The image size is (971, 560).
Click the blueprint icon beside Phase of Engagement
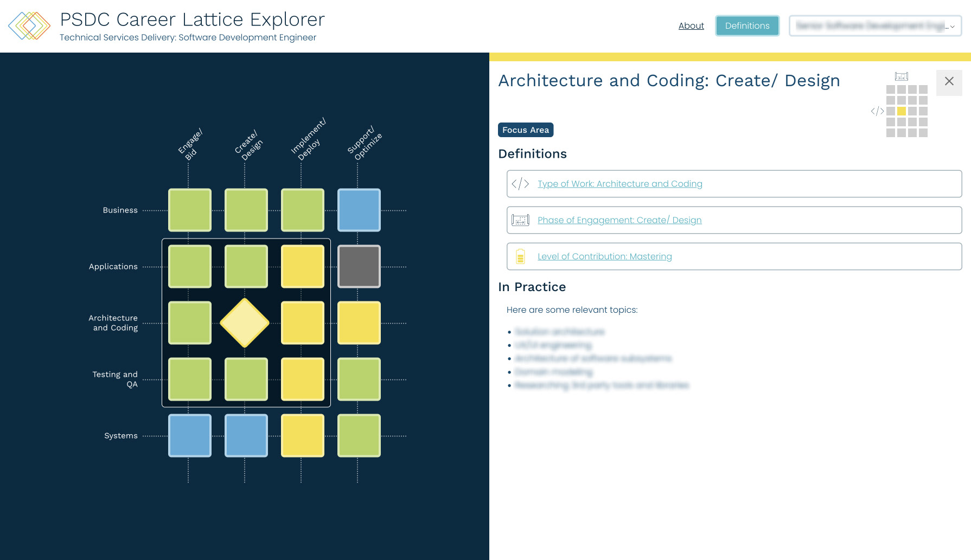coord(520,220)
